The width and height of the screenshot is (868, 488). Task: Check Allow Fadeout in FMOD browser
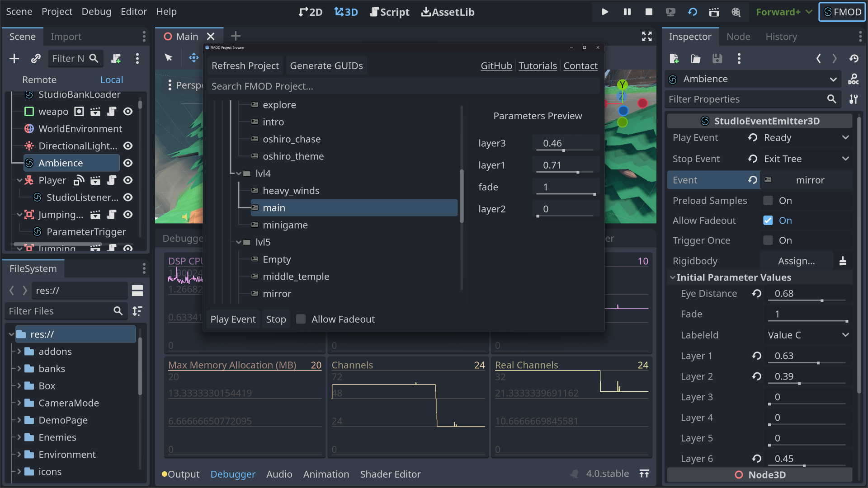[x=301, y=319]
